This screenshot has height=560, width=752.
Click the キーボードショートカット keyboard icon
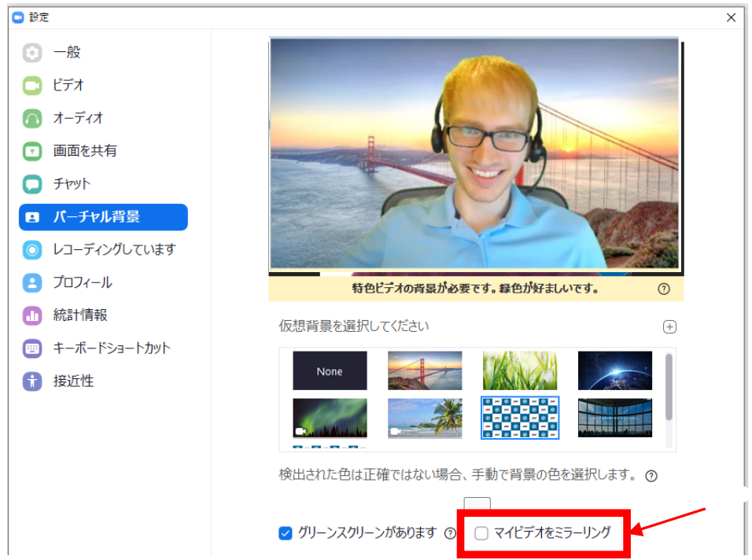[32, 348]
